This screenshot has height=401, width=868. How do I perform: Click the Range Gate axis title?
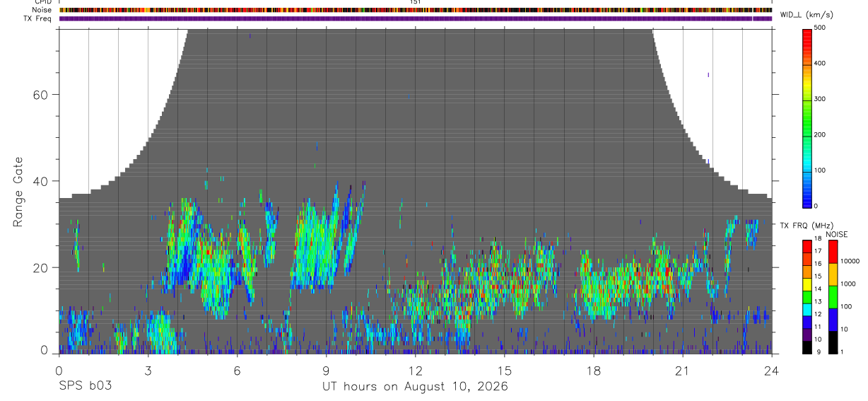pyautogui.click(x=18, y=192)
